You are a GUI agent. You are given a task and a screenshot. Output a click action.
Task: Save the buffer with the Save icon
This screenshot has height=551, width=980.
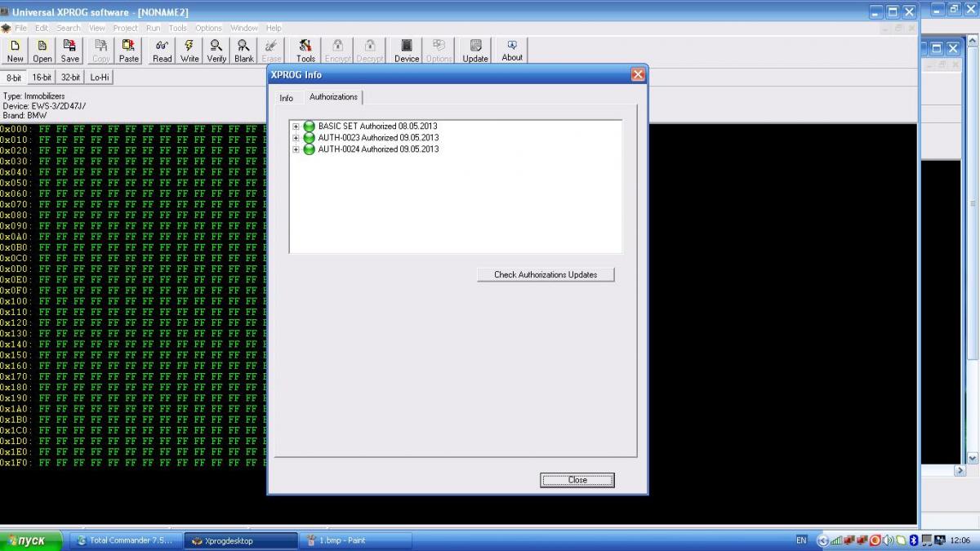tap(70, 51)
